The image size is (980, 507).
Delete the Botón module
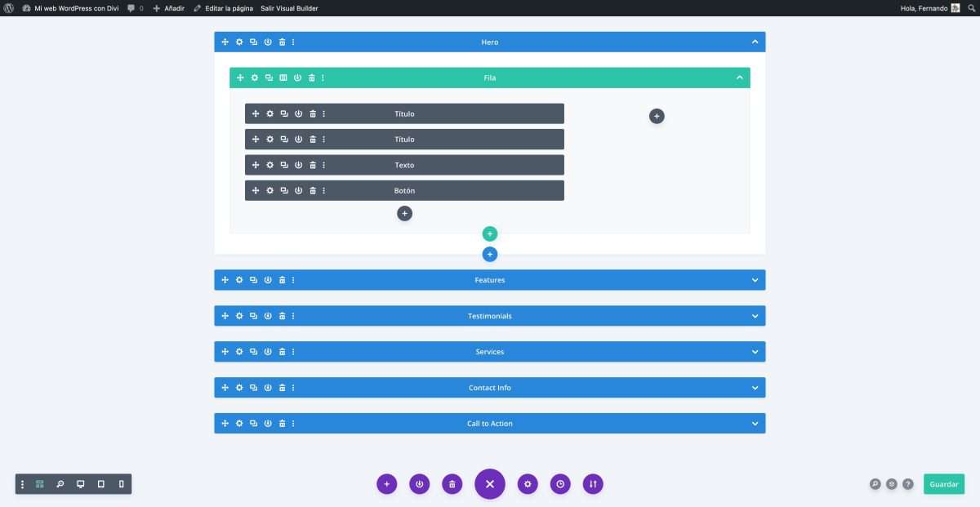312,190
